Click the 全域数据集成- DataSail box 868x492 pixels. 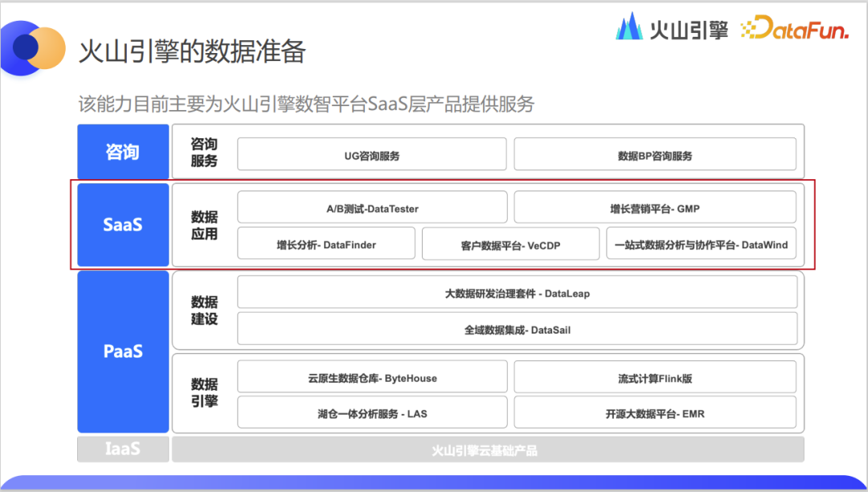click(x=518, y=328)
